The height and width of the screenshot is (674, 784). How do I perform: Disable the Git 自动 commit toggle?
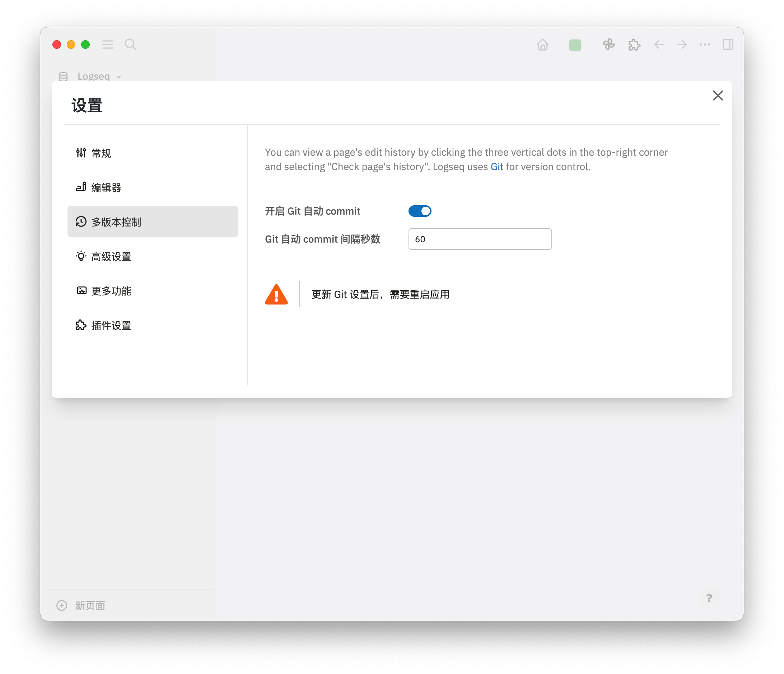coord(420,211)
